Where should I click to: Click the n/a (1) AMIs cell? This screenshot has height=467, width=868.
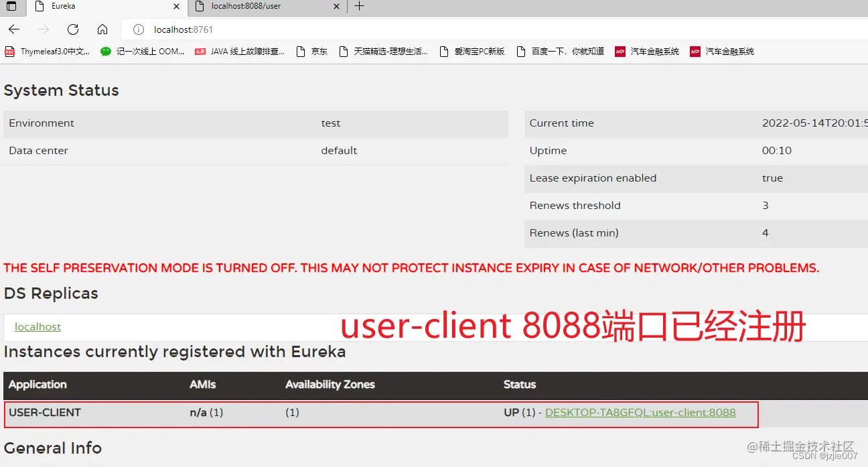(206, 413)
